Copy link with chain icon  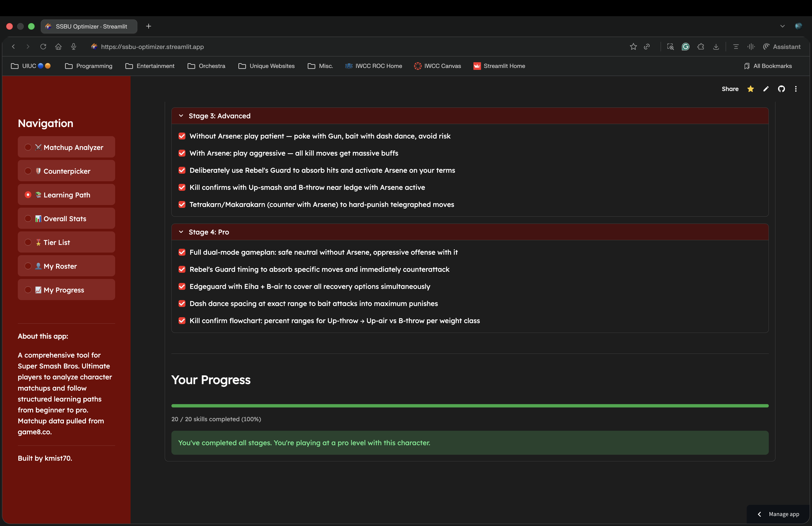tap(647, 47)
